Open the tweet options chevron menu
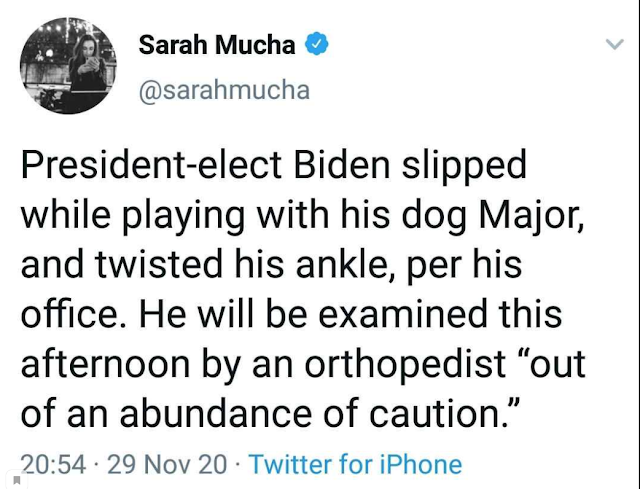 [x=615, y=44]
